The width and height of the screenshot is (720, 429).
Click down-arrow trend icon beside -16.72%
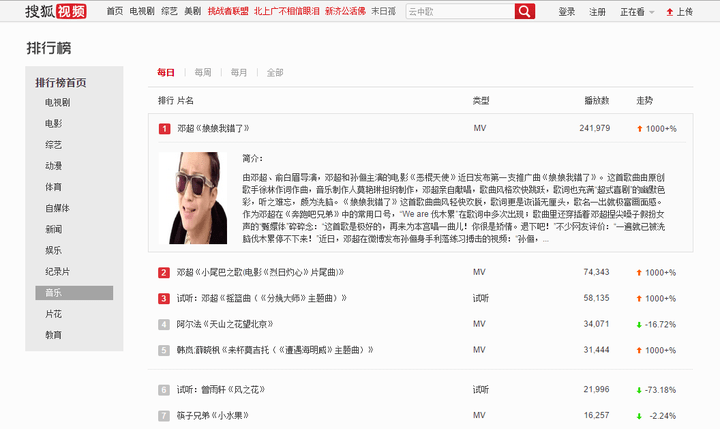639,325
